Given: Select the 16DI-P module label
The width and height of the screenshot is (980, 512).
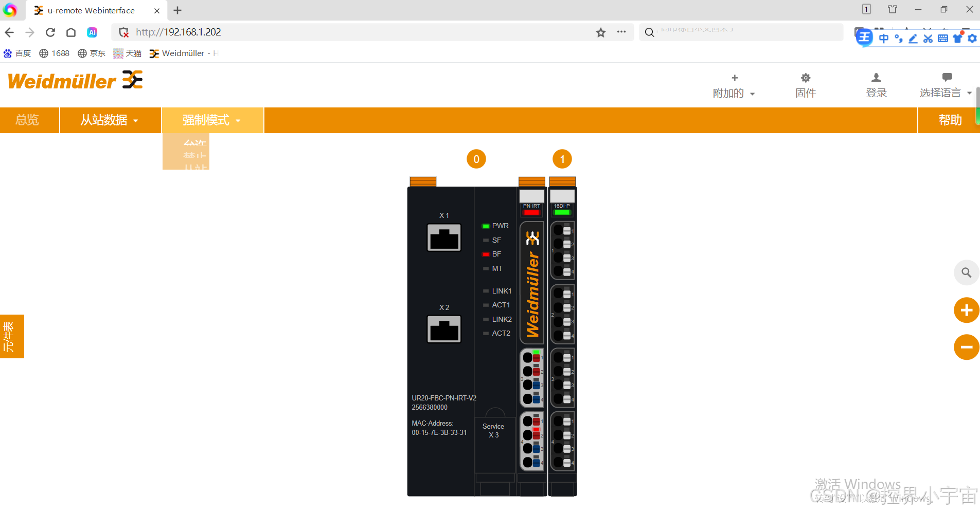Looking at the screenshot, I should pyautogui.click(x=562, y=206).
